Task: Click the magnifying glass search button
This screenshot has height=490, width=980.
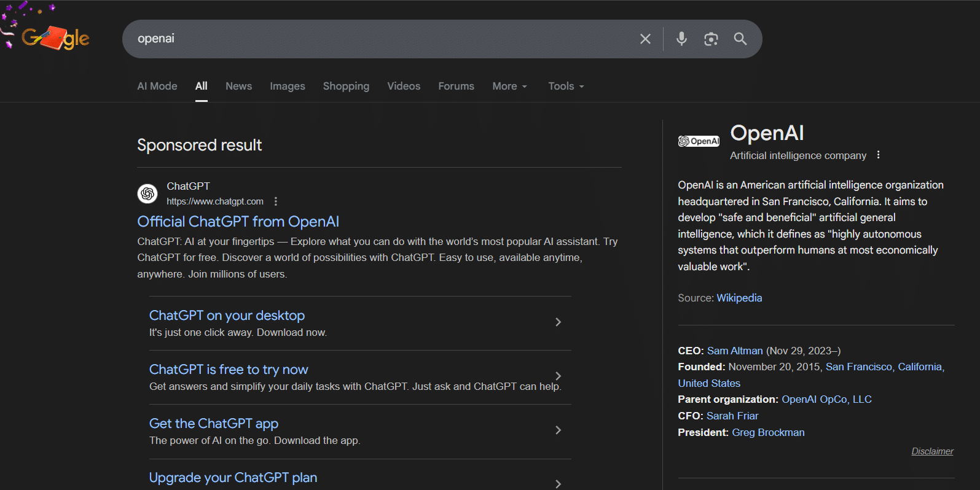Action: [740, 39]
